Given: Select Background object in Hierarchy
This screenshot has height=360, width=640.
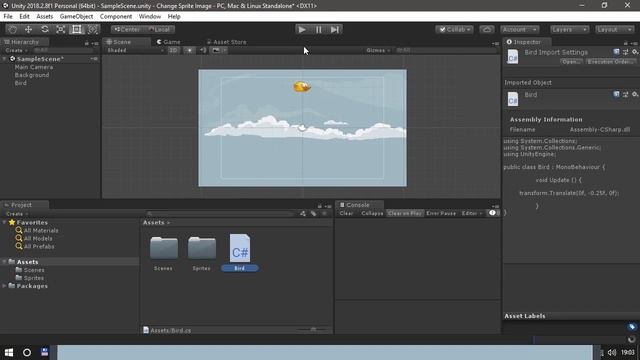Looking at the screenshot, I should point(32,75).
